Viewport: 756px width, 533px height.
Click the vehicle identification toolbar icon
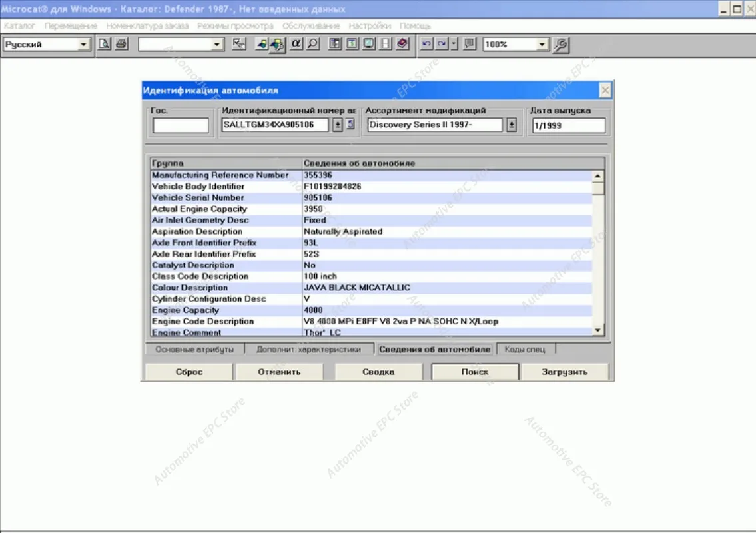coord(262,44)
